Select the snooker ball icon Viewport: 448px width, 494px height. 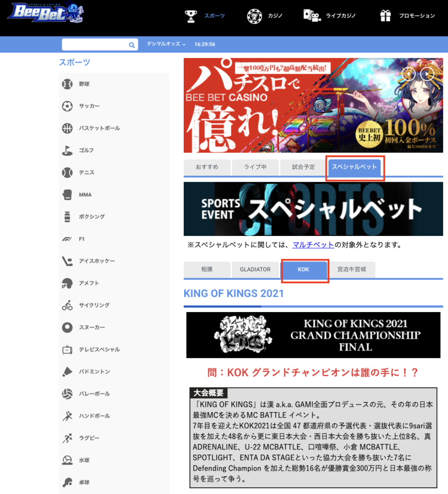click(67, 328)
